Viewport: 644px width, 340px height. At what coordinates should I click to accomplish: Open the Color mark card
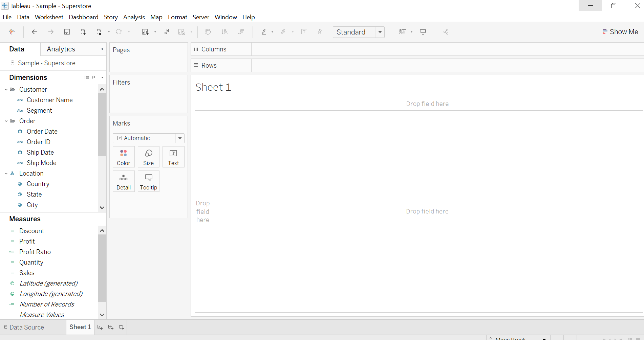click(123, 157)
